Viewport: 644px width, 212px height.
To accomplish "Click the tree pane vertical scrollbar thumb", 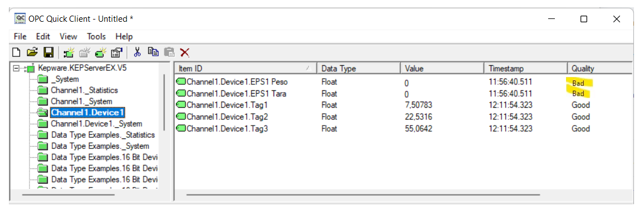I will pos(165,102).
